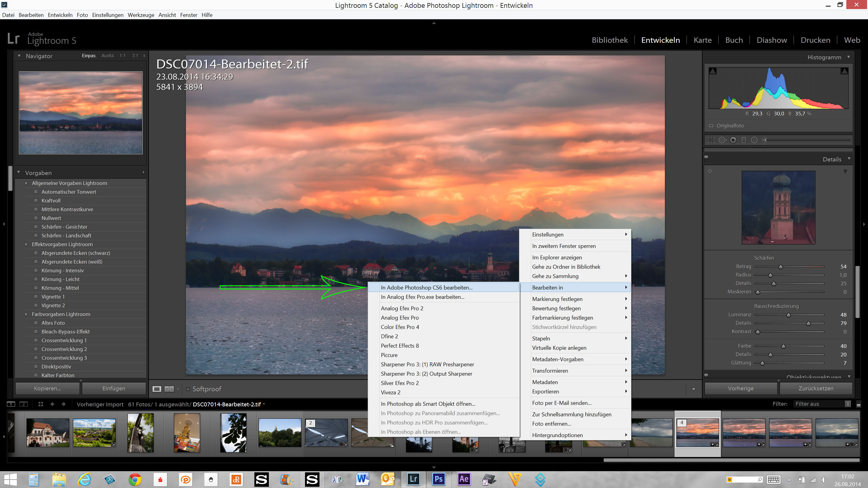This screenshot has width=868, height=488.
Task: Set Navigator zoom to 1:1
Action: pos(122,56)
